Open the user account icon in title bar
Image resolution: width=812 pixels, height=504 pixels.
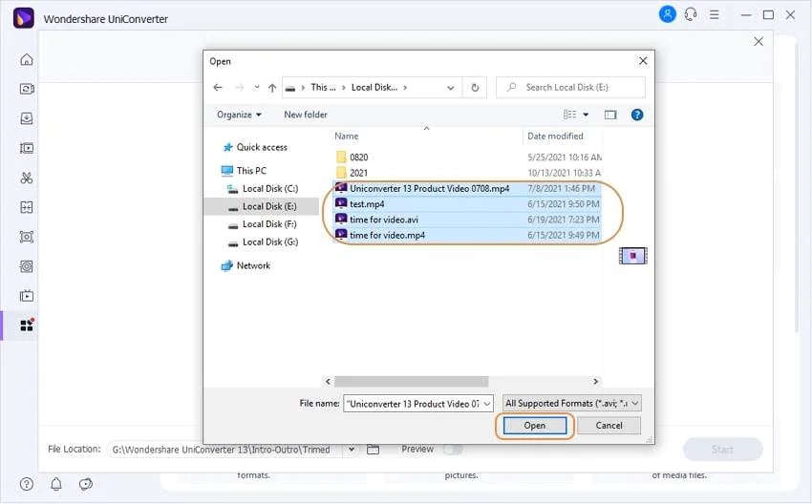(x=668, y=14)
